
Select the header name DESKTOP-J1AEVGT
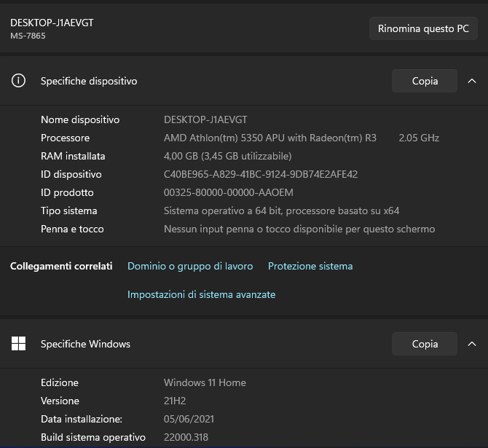(x=52, y=23)
